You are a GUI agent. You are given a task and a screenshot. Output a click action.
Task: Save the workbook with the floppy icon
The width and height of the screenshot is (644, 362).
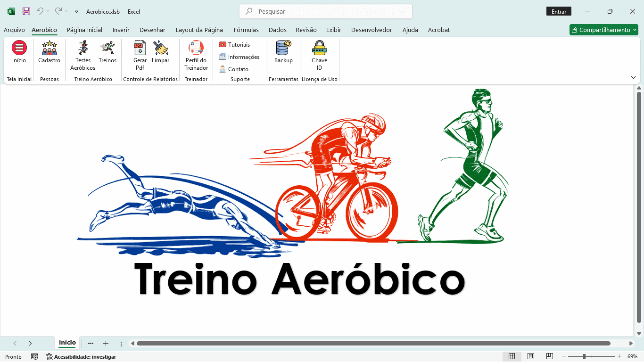click(x=26, y=11)
